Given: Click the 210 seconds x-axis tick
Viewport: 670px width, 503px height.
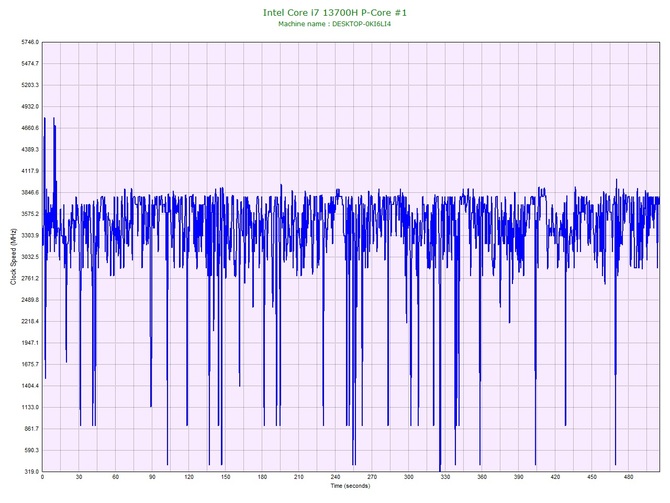Looking at the screenshot, I should [x=299, y=477].
